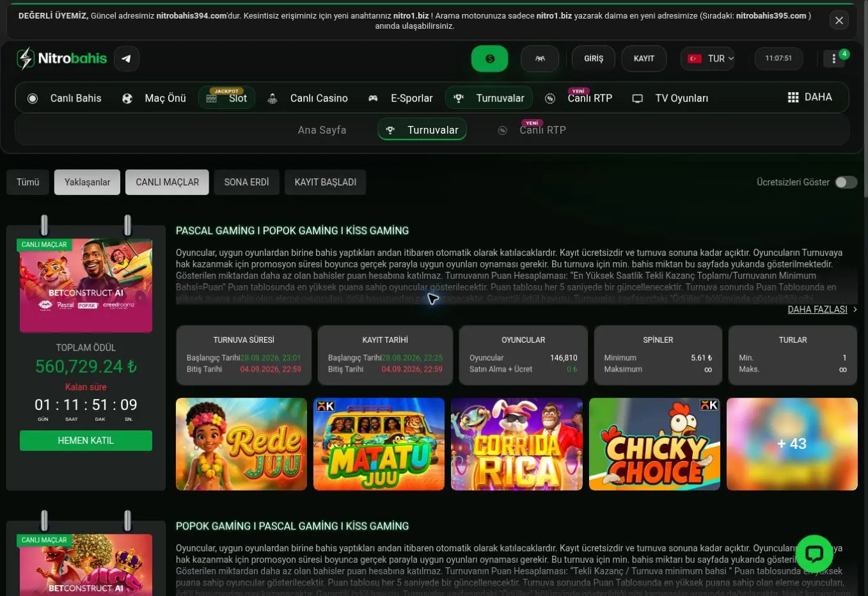This screenshot has height=596, width=868.
Task: Click the SPİNLER info card
Action: [658, 356]
